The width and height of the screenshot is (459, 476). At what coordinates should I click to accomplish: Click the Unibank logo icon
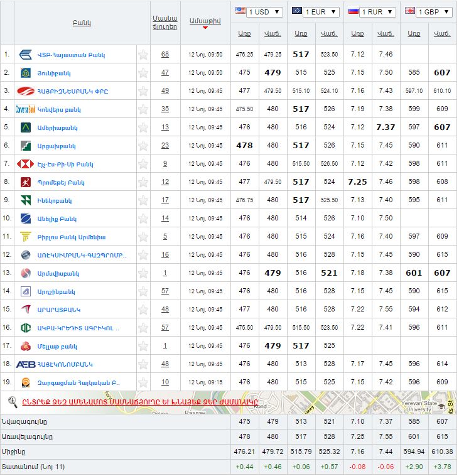click(26, 73)
